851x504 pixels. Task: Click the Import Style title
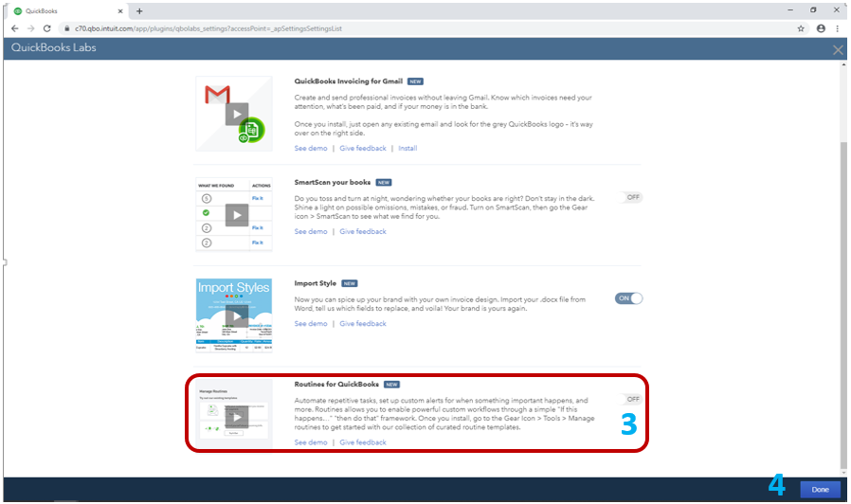[315, 283]
